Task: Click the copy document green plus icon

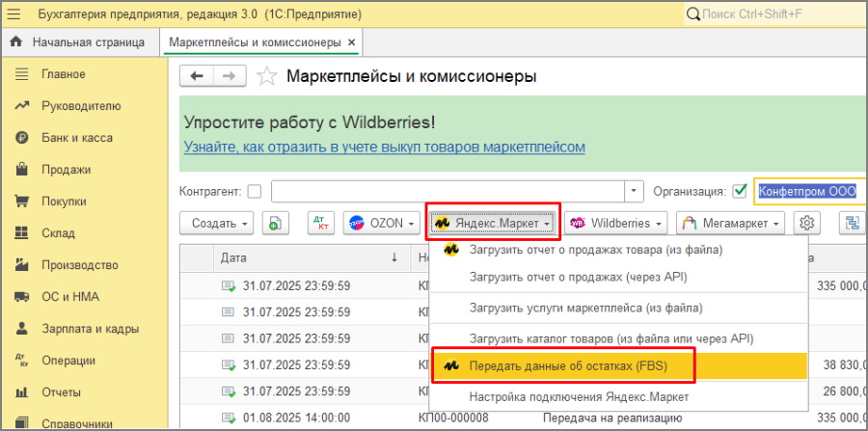Action: pyautogui.click(x=275, y=223)
